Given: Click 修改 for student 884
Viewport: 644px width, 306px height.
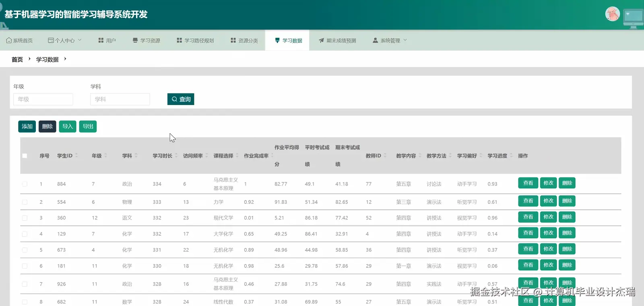Looking at the screenshot, I should pyautogui.click(x=548, y=183).
